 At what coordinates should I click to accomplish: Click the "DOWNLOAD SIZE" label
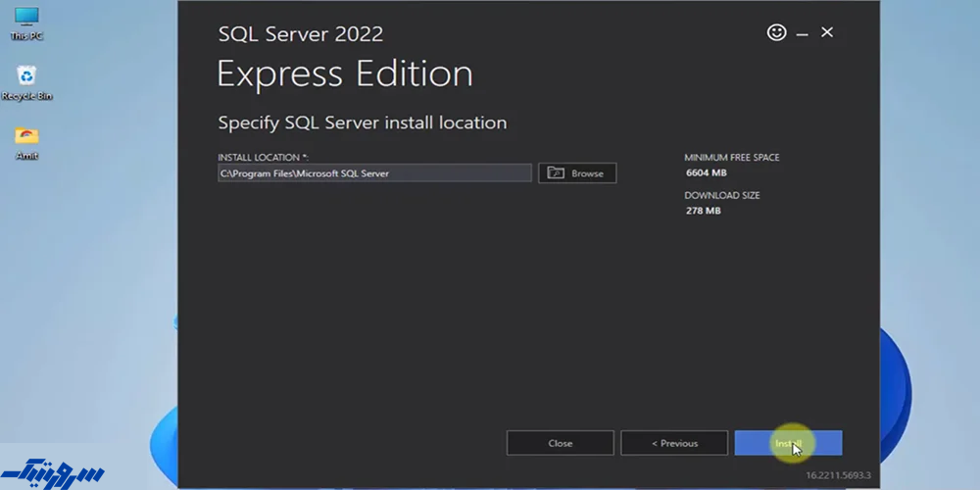pyautogui.click(x=722, y=196)
